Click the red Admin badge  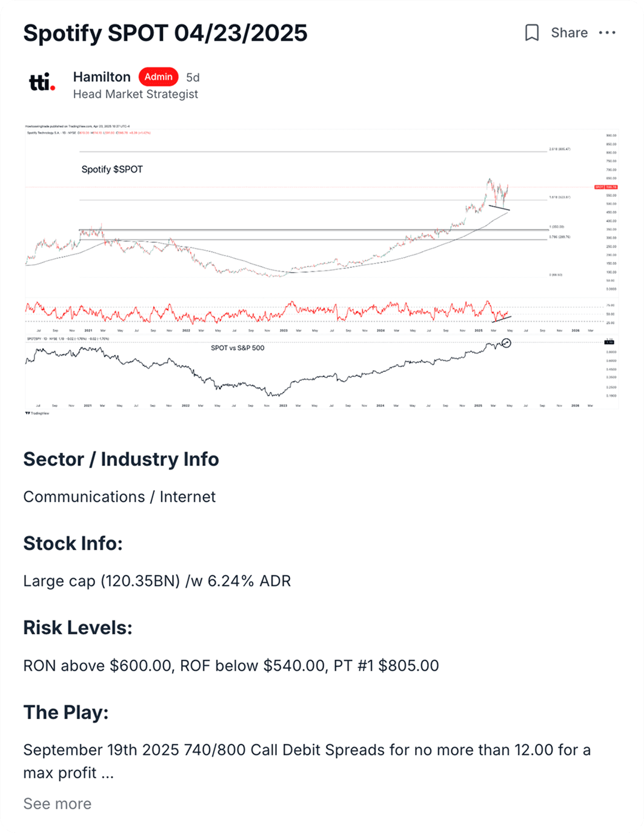click(158, 77)
